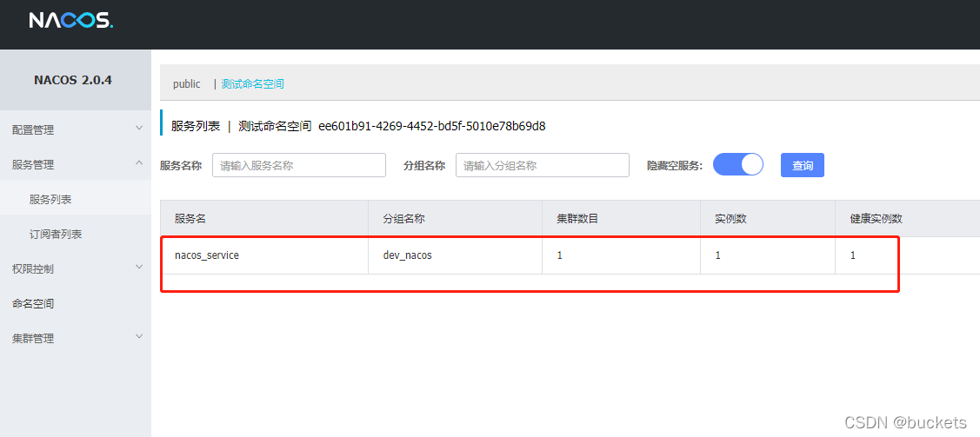Click the 实例数 column header
Screen dimensions: 980x437
coord(731,219)
